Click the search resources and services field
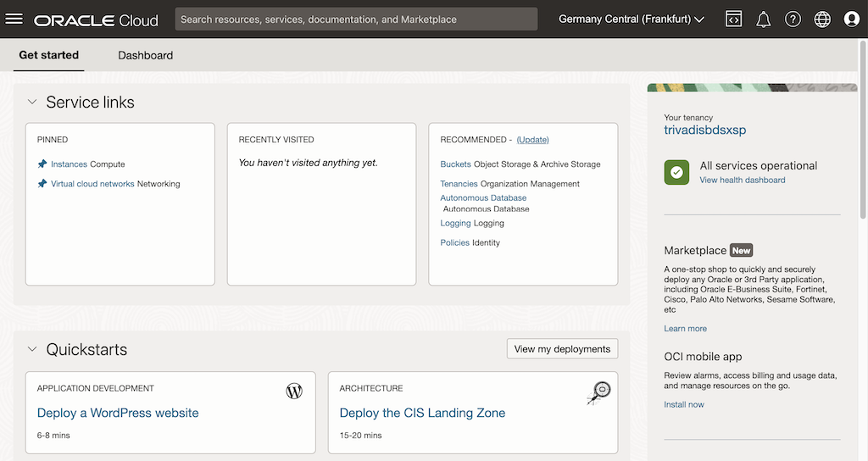Viewport: 868px width, 461px height. coord(356,19)
